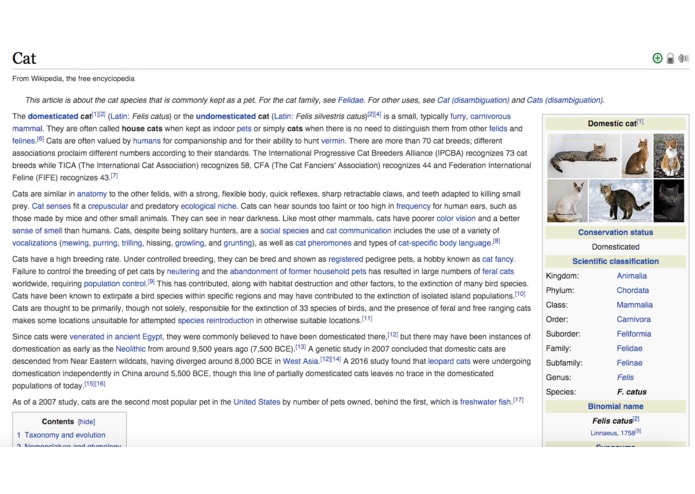Open venerated in ancient Egypt link

click(x=116, y=337)
